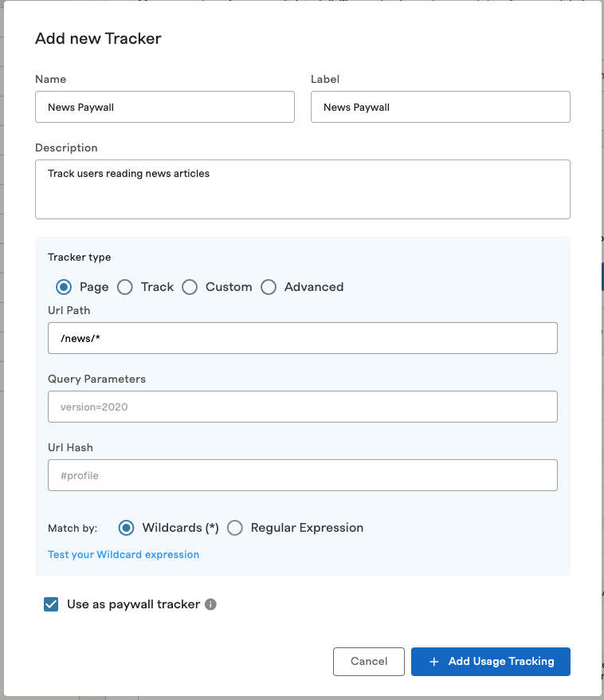Choose Regular Expression match option
The height and width of the screenshot is (700, 604).
[x=234, y=528]
